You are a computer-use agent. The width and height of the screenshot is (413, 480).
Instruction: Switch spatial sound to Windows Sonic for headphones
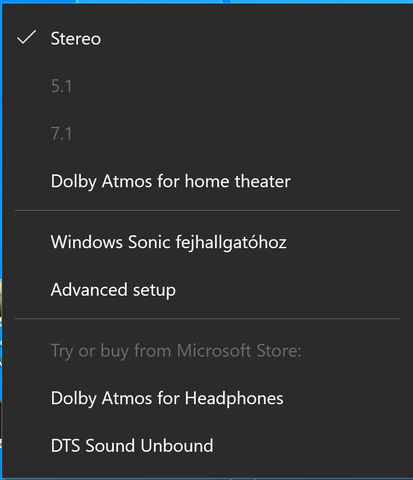click(207, 242)
